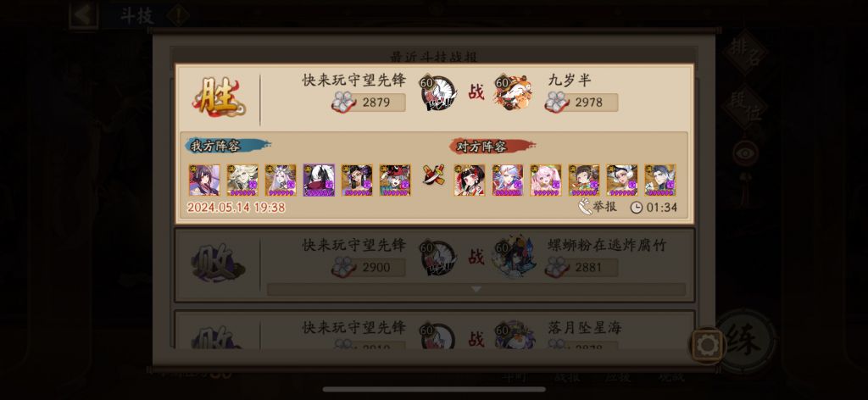Tap the avatar of 螺蛳粉在逃炸腐竹
Image resolution: width=868 pixels, height=400 pixels.
coord(513,258)
